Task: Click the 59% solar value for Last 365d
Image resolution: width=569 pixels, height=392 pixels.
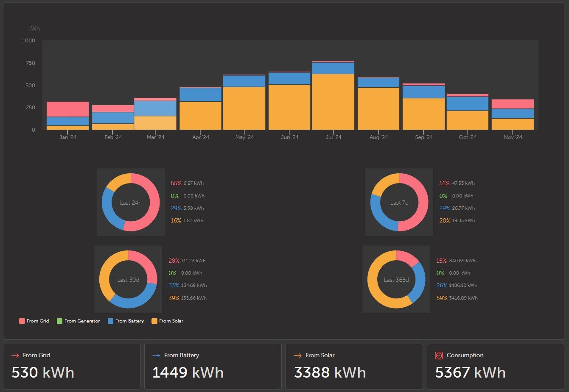Action: (442, 298)
